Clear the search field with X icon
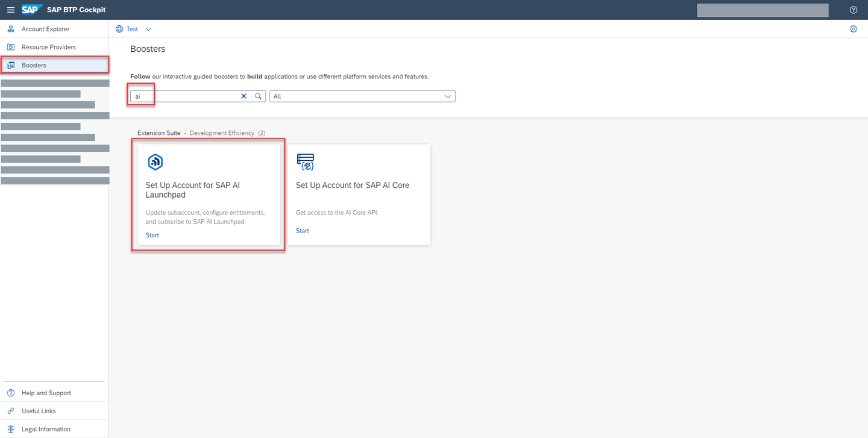The width and height of the screenshot is (868, 438). (244, 96)
